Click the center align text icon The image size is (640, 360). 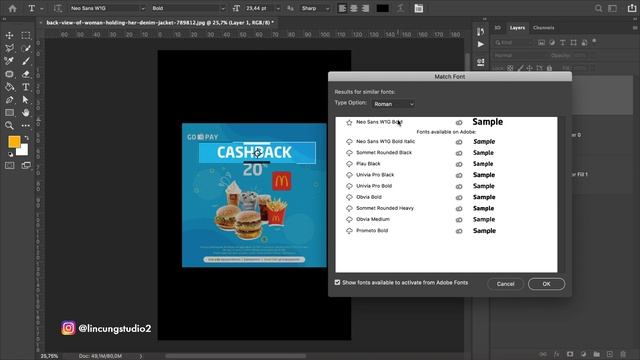354,8
